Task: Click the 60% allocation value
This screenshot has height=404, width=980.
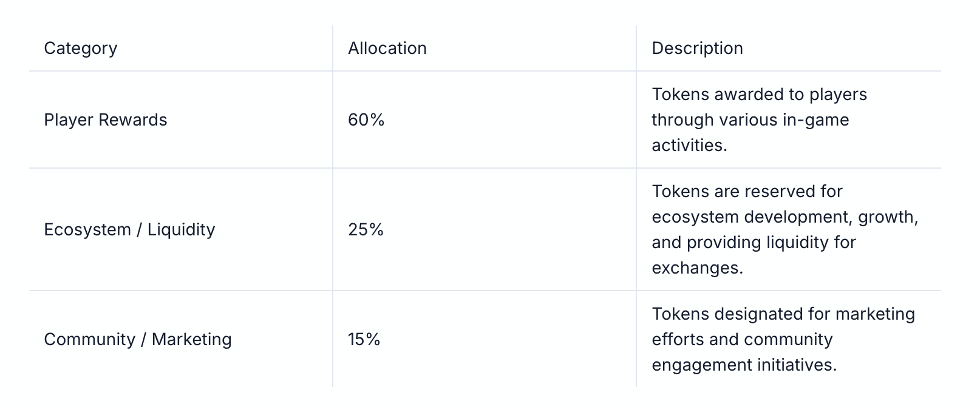Action: [x=366, y=120]
